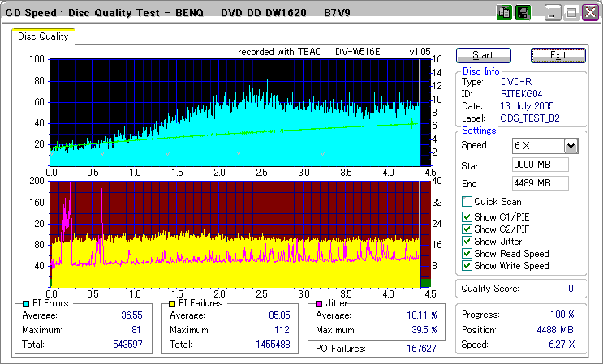This screenshot has width=603, height=364.
Task: Click the copy to clipboard icon
Action: pos(504,13)
